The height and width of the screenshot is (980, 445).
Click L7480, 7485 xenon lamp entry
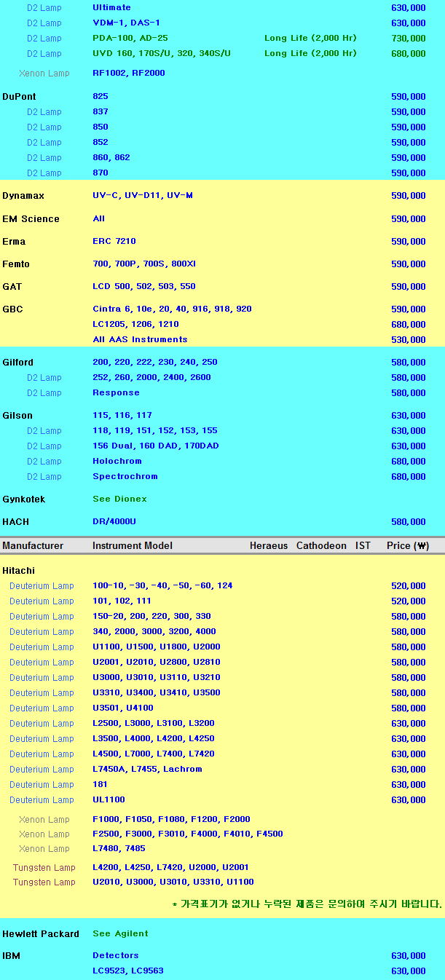click(119, 848)
